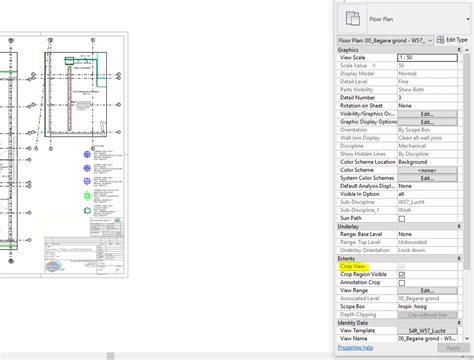The image size is (474, 360).
Task: Click the Apply button
Action: [x=453, y=348]
